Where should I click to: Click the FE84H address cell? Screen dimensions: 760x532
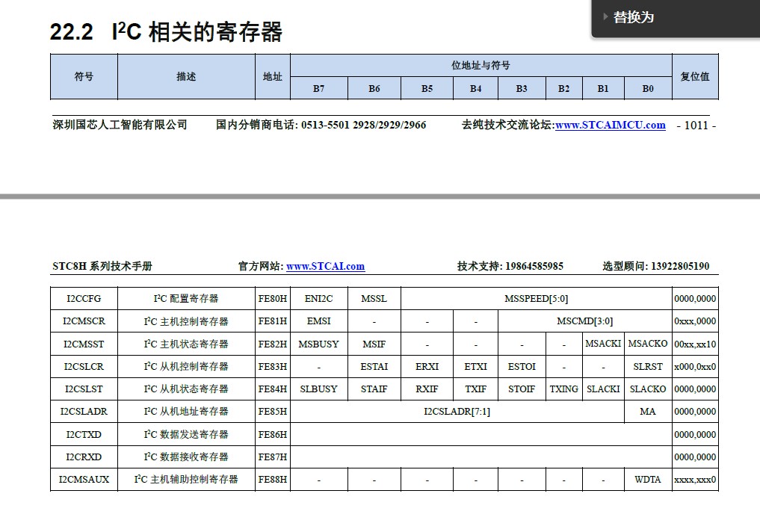tap(273, 389)
